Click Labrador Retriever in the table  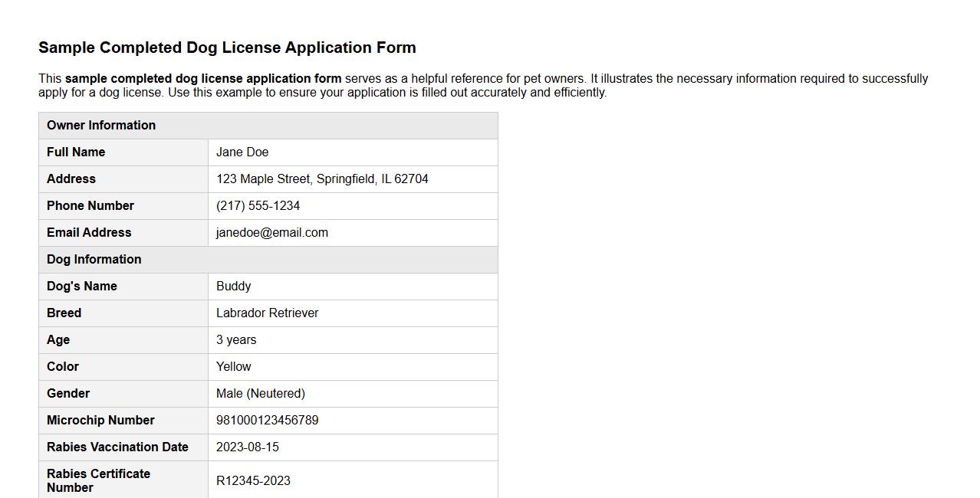tap(267, 313)
